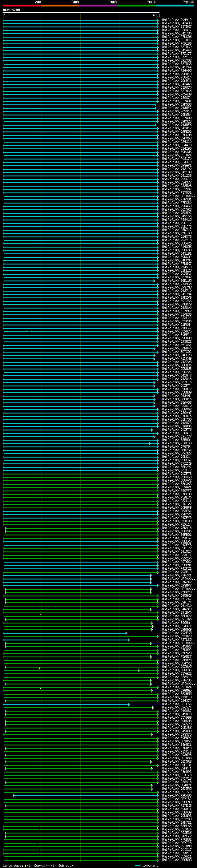Click the red ~20% identity legend segment

[22, 6]
